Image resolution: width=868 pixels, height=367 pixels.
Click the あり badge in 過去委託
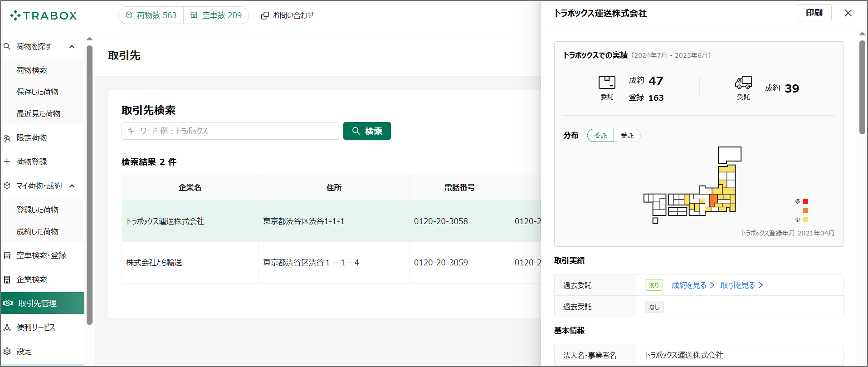click(x=654, y=285)
